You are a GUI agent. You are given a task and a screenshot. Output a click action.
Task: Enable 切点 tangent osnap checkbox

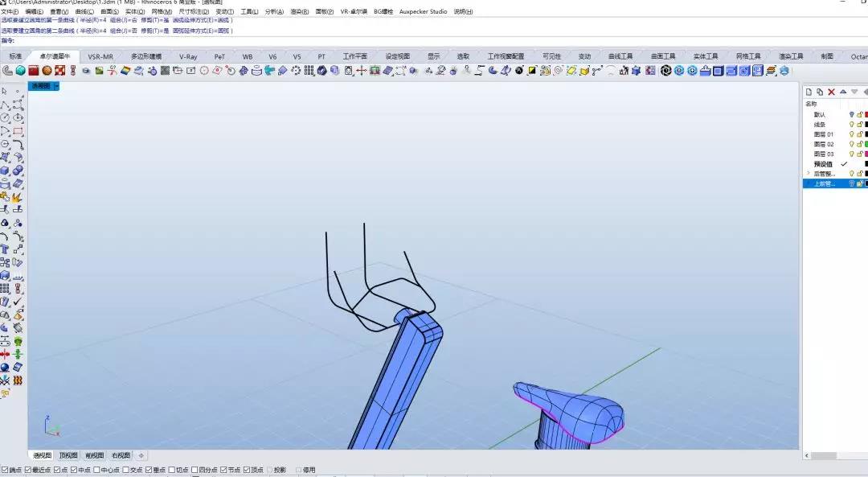[x=172, y=470]
